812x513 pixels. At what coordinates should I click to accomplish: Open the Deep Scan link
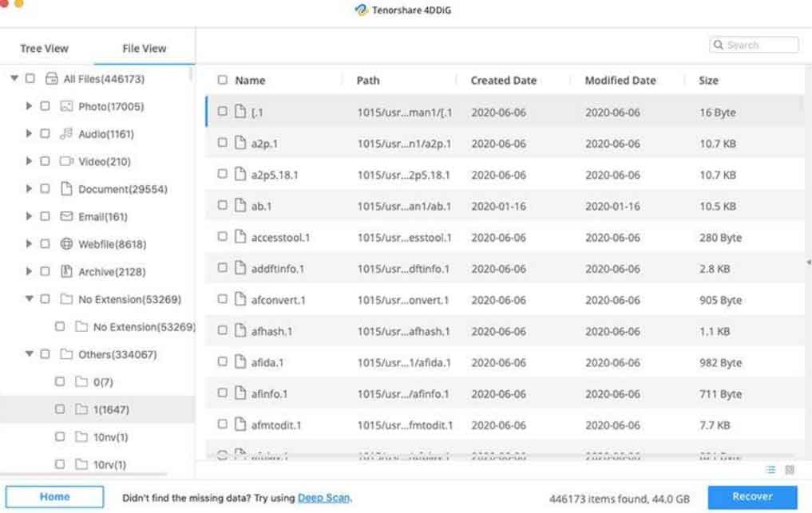(323, 498)
